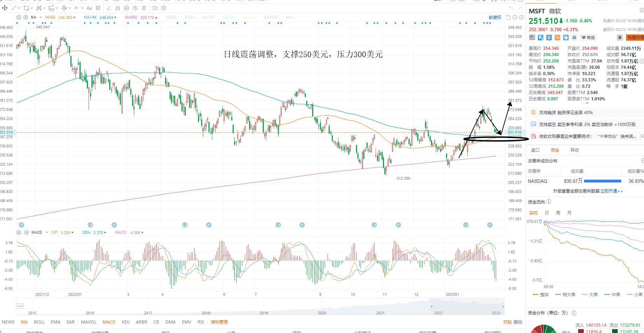The height and width of the screenshot is (333, 644).
Task: Select the rectangle shape tool
Action: pyautogui.click(x=26, y=8)
